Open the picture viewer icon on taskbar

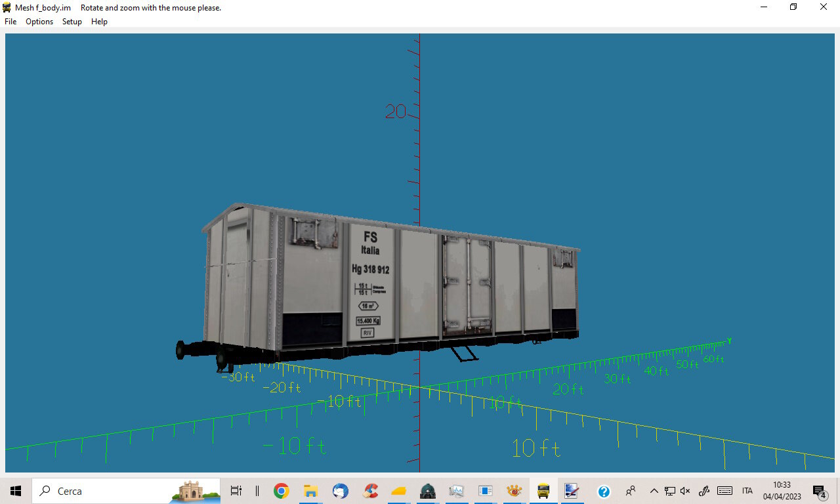(457, 491)
